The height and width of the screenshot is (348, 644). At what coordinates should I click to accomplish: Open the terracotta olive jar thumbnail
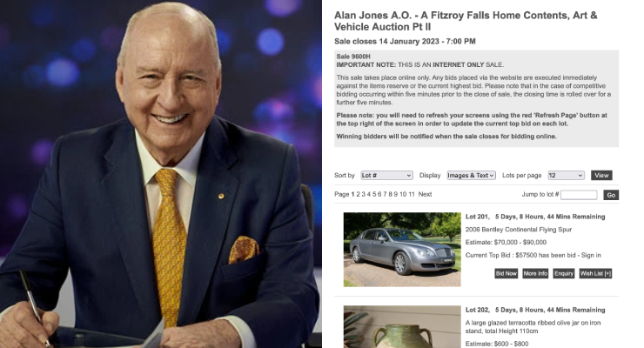pos(402,326)
